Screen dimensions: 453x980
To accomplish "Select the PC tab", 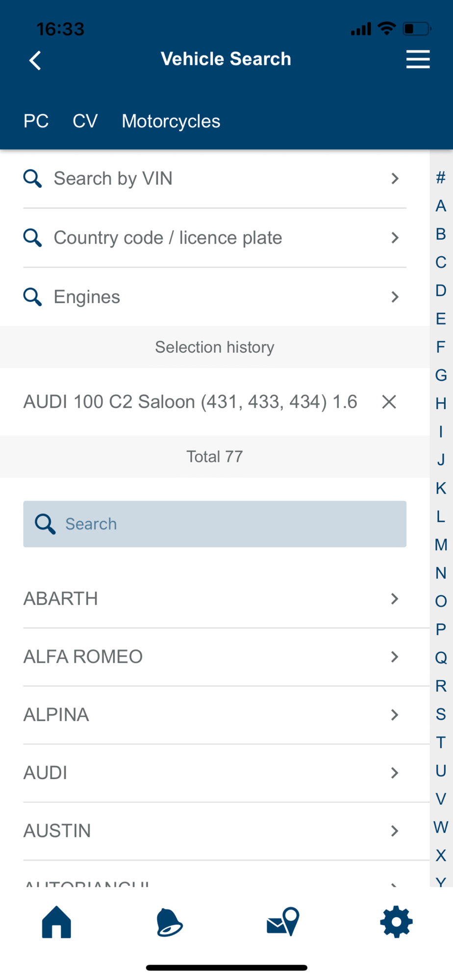I will (x=36, y=121).
